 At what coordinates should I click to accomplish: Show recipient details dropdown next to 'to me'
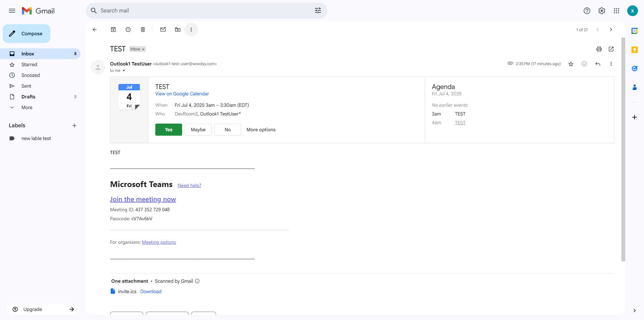(x=124, y=71)
